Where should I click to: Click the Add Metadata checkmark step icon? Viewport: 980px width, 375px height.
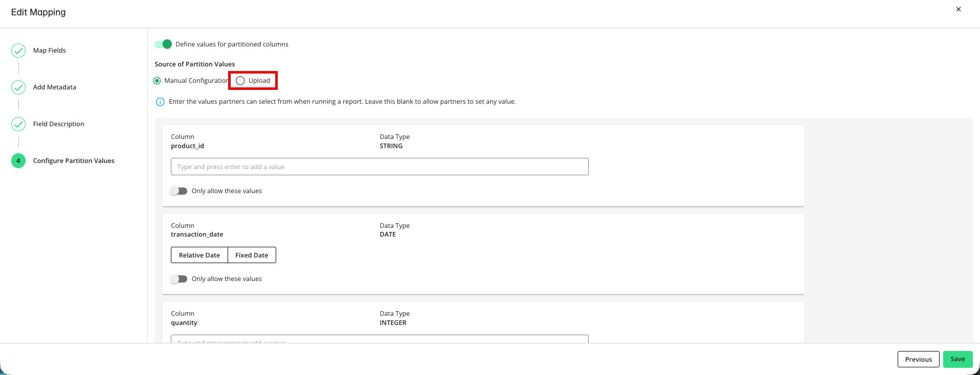click(18, 87)
